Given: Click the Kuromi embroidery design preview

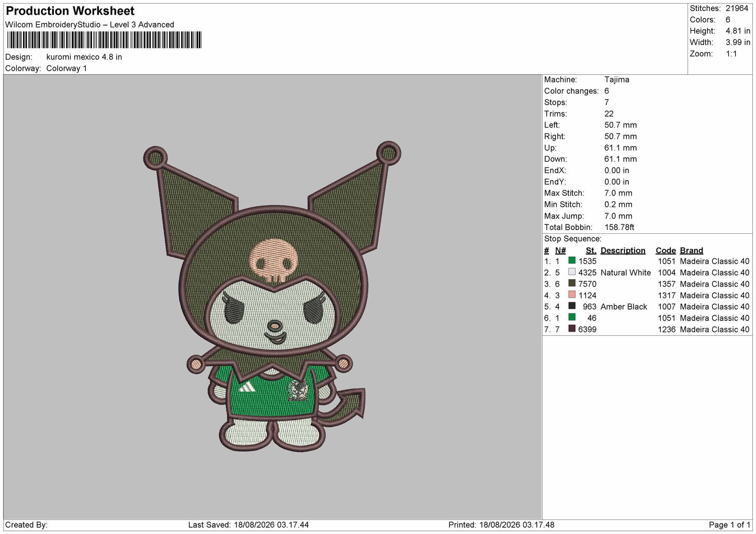Looking at the screenshot, I should click(x=272, y=297).
